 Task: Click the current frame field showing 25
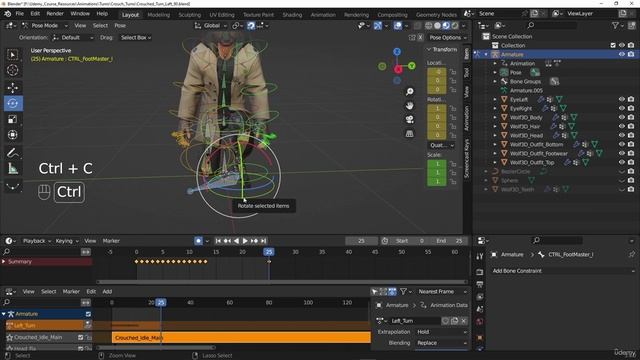coord(361,241)
